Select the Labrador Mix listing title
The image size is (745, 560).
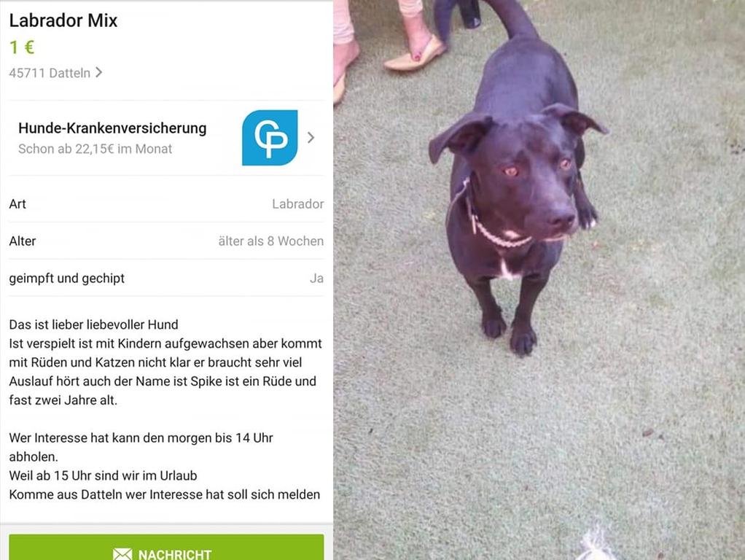(x=63, y=20)
